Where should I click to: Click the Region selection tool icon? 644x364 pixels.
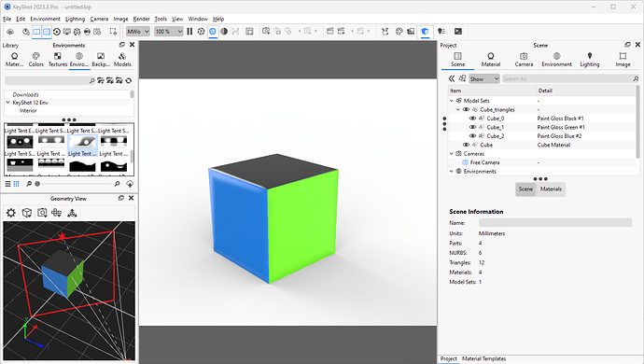[x=113, y=32]
